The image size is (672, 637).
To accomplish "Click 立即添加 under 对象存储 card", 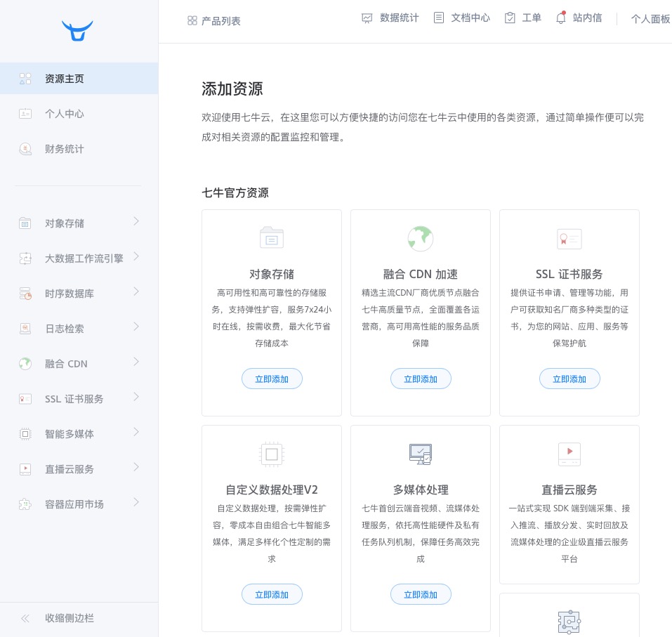I will tap(272, 379).
